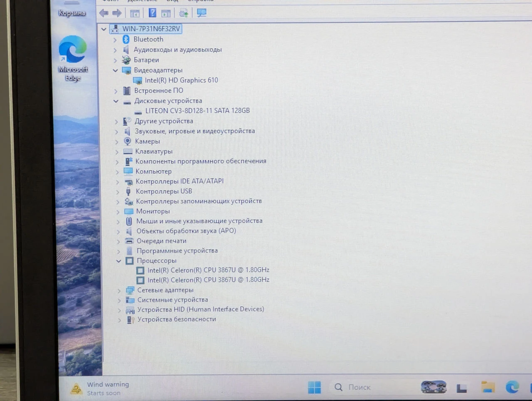532x401 pixels.
Task: Select Объекты обработки звука (APO) row
Action: pos(186,231)
